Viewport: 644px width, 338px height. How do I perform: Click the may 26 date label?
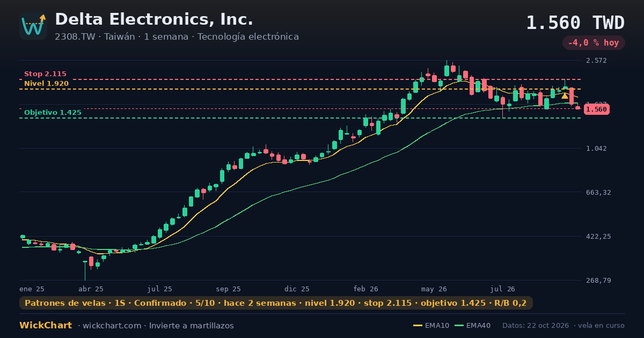pos(434,289)
